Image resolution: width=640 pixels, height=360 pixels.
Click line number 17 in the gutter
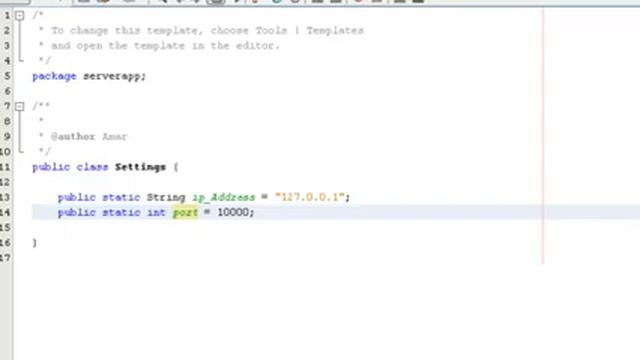pos(5,258)
